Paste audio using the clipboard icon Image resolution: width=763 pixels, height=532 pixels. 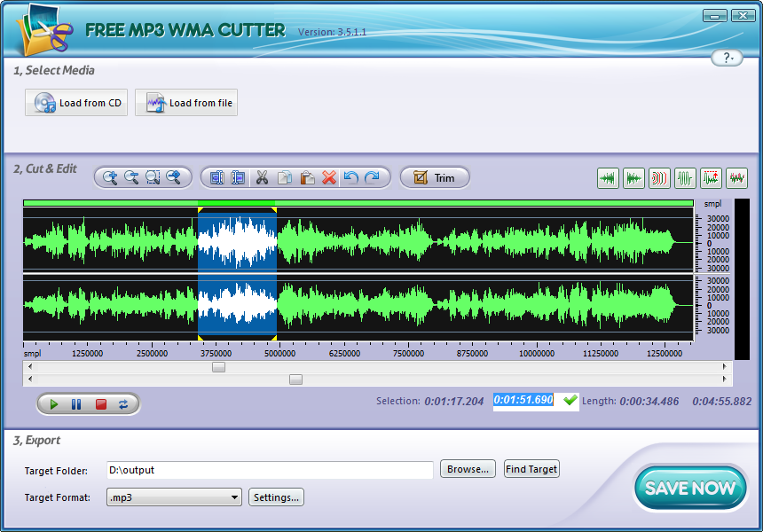pos(307,177)
